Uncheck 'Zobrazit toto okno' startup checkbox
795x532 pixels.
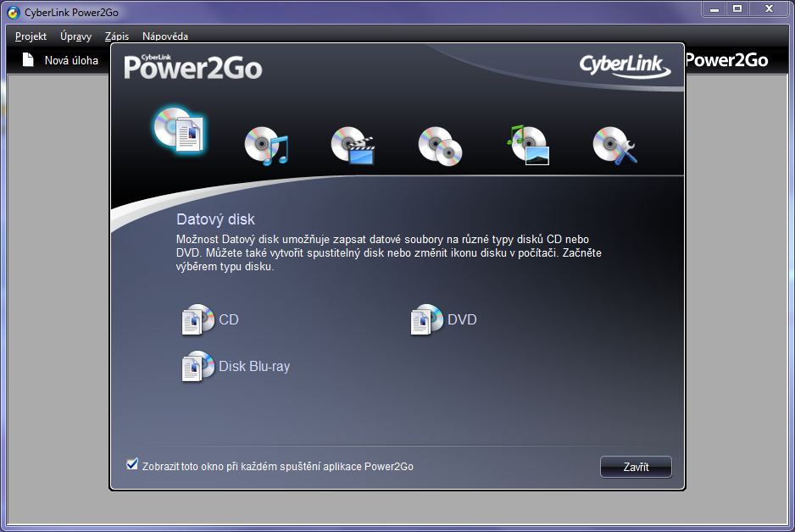(x=131, y=464)
